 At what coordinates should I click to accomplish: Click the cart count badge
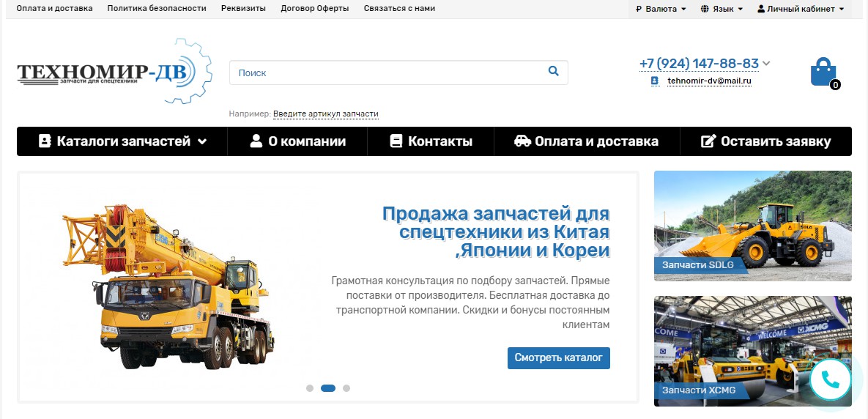pyautogui.click(x=835, y=85)
